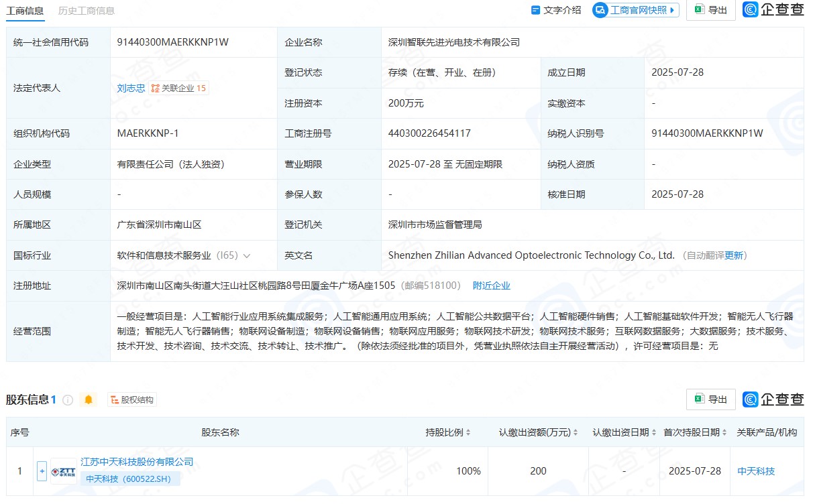Open the 历史工商信息 tab
Screen dimensions: 813x504
[x=87, y=10]
